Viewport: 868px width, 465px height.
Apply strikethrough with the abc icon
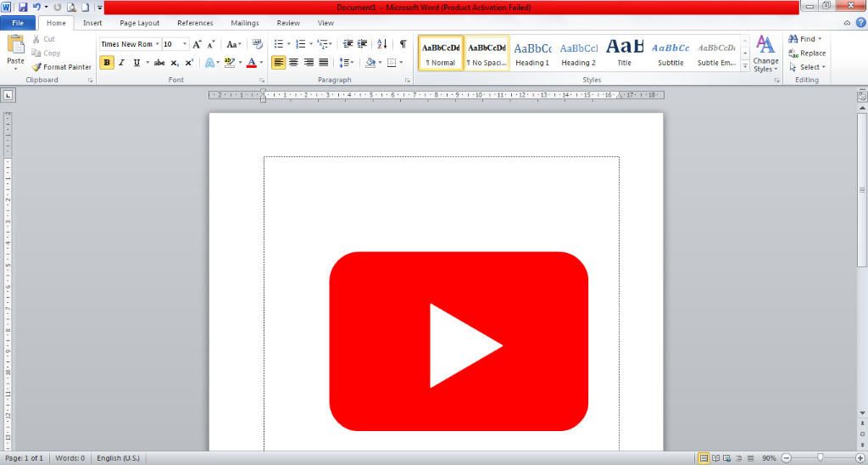[159, 63]
